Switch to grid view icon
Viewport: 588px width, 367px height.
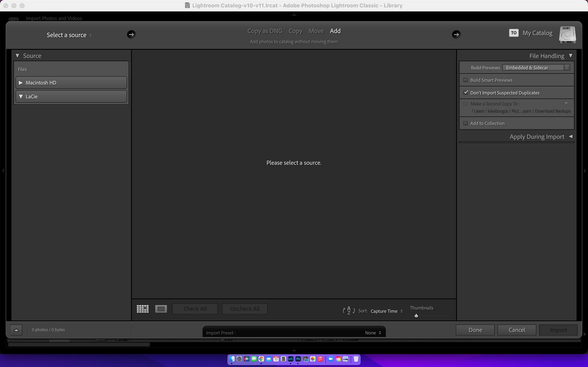pyautogui.click(x=143, y=309)
